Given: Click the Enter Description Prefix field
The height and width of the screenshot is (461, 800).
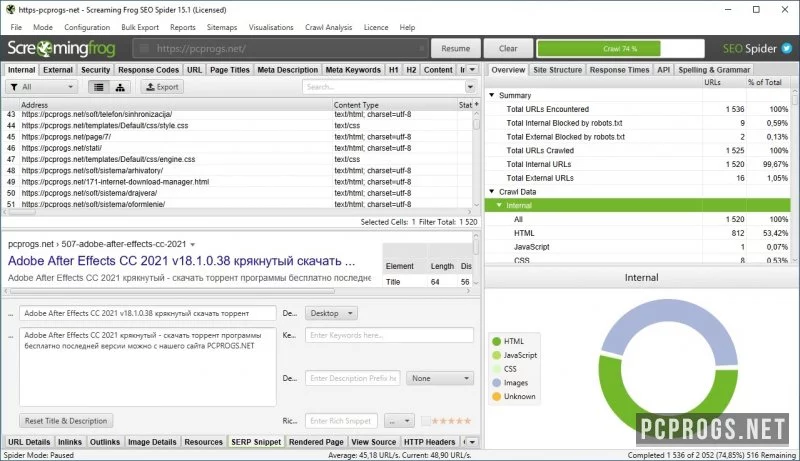Looking at the screenshot, I should tap(353, 378).
